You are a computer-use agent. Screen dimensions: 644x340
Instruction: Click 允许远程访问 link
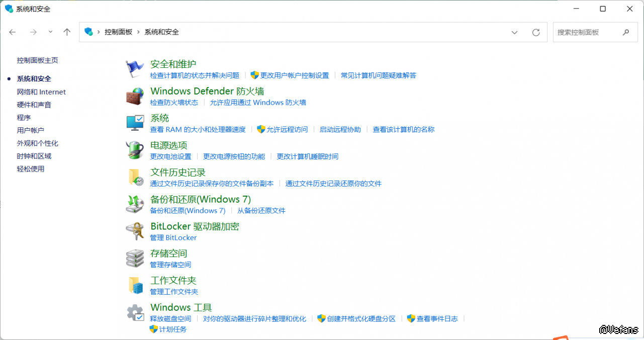click(287, 130)
